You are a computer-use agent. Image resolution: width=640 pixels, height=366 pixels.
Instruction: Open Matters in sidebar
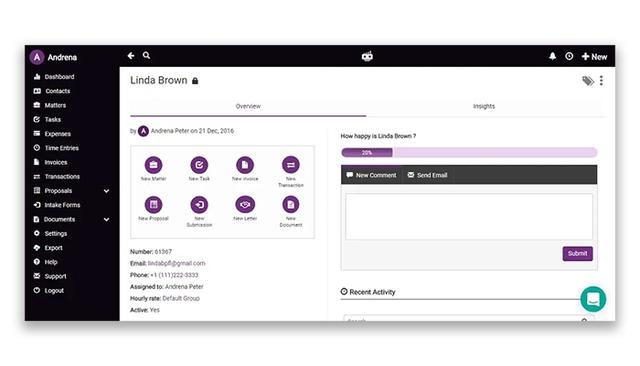(x=55, y=105)
